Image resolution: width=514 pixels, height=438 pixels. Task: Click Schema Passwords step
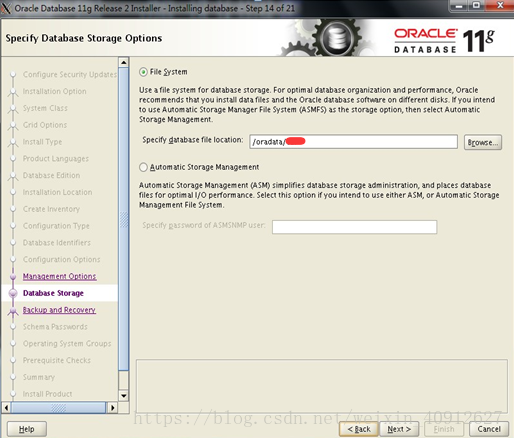[55, 327]
